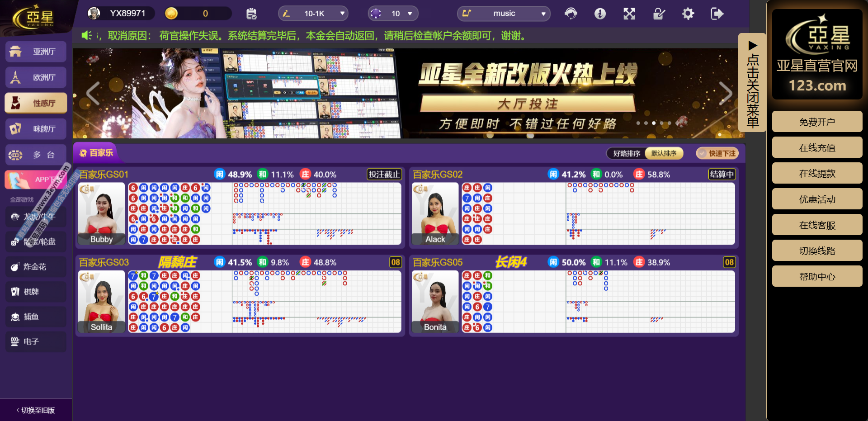Click the 在线充值 button
Viewport: 868px width, 421px height.
click(x=817, y=147)
